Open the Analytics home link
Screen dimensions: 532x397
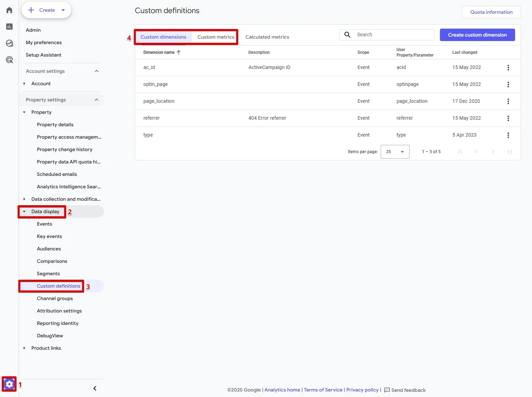(x=282, y=390)
